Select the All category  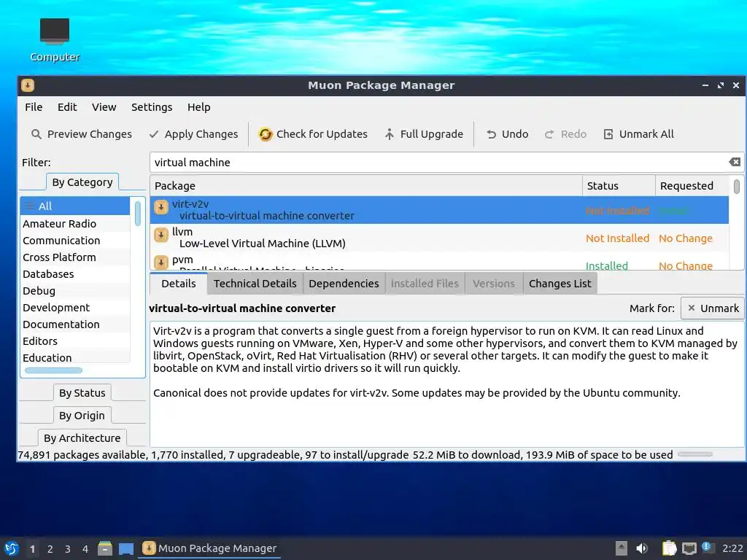[75, 206]
